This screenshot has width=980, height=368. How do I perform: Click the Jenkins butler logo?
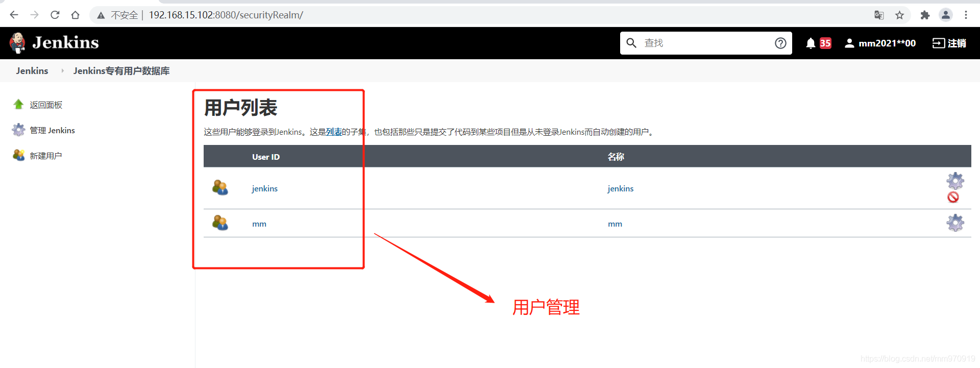18,43
